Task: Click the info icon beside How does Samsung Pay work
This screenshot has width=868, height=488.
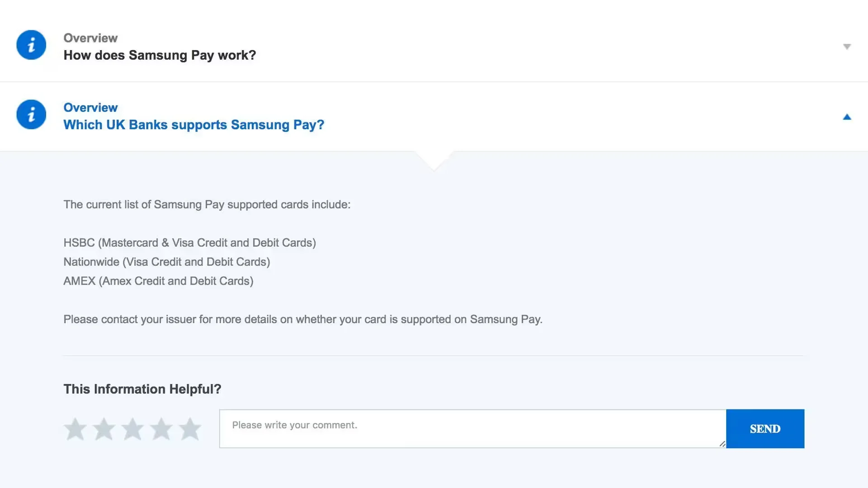Action: [x=31, y=45]
